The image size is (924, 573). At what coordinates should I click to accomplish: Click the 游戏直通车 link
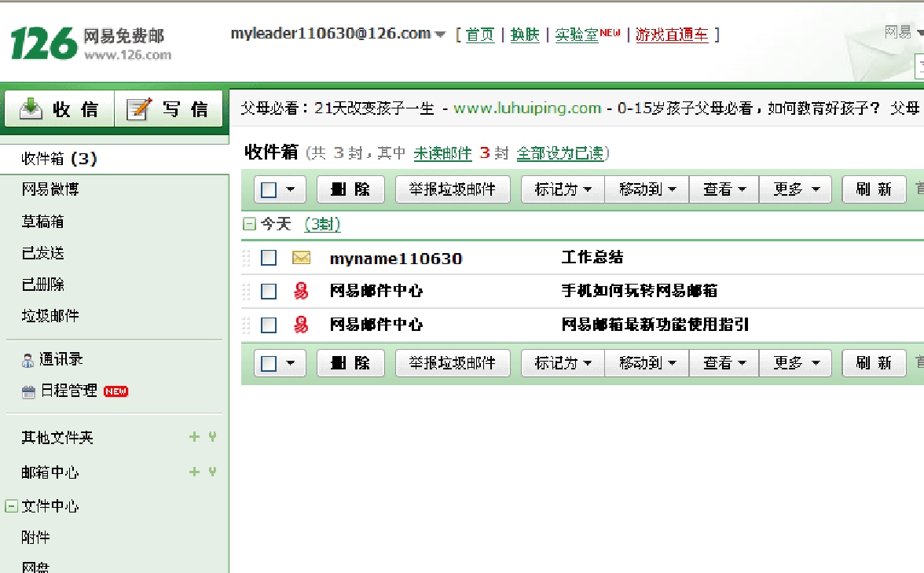[672, 35]
